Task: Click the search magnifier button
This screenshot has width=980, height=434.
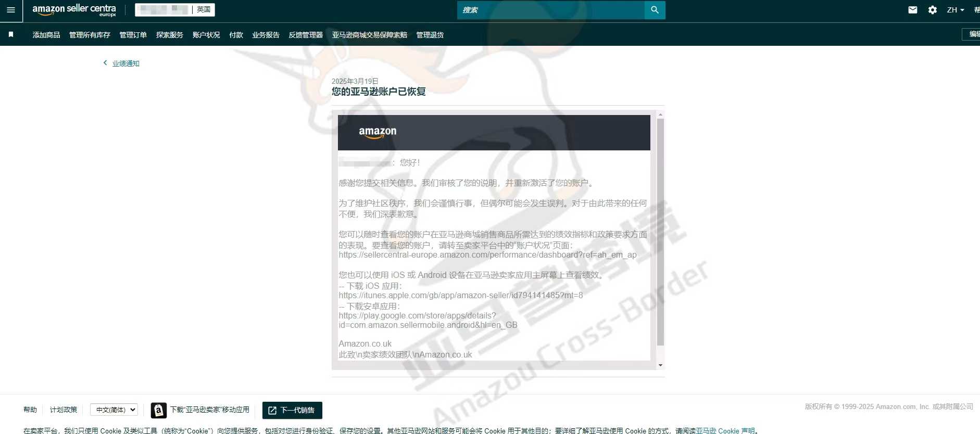Action: pyautogui.click(x=655, y=10)
